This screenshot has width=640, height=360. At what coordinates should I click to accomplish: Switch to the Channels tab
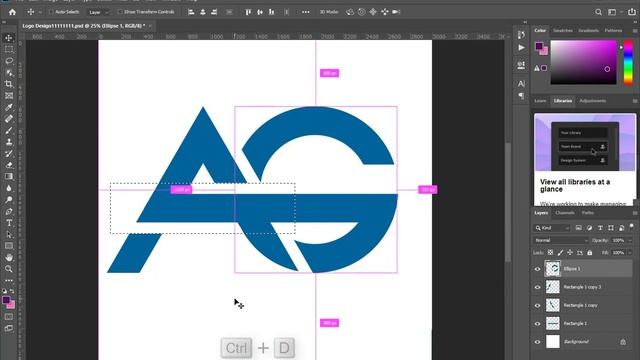[565, 213]
